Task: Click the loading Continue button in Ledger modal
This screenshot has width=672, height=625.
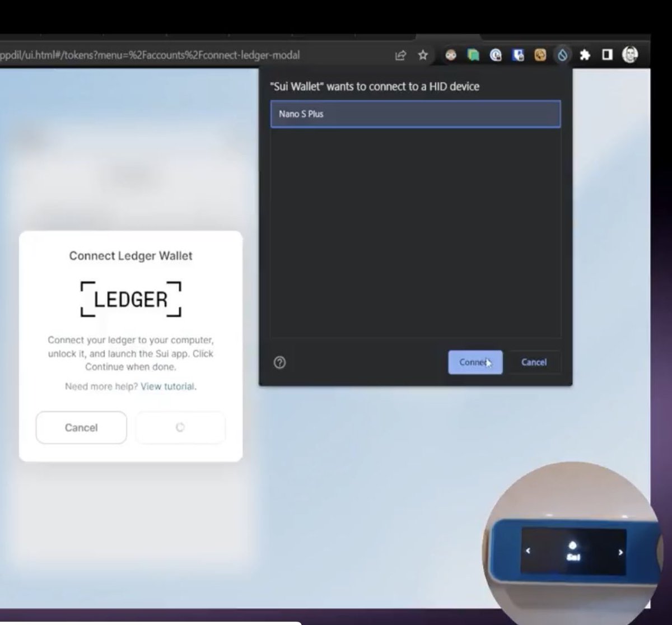Action: [x=180, y=427]
